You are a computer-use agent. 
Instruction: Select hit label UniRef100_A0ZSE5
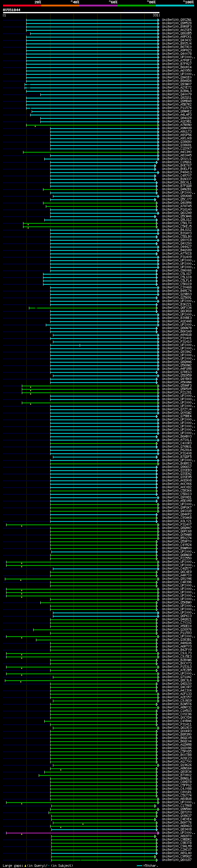point(176,30)
